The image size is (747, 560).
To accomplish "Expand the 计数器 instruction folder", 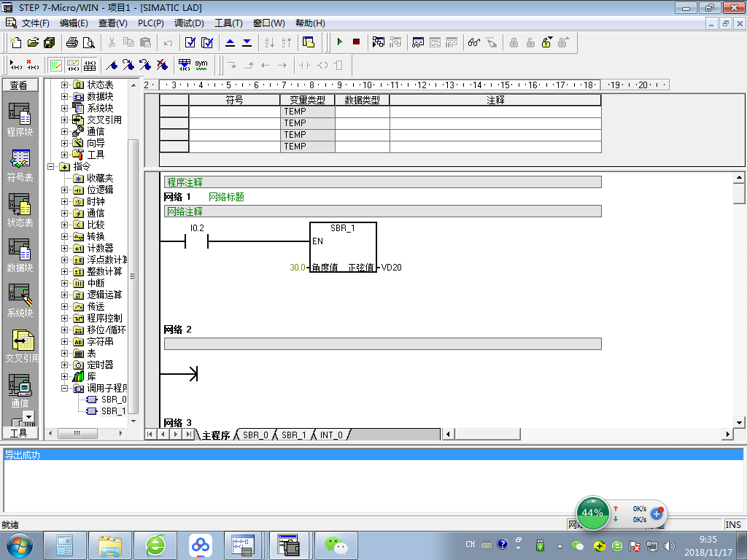I will [x=65, y=248].
